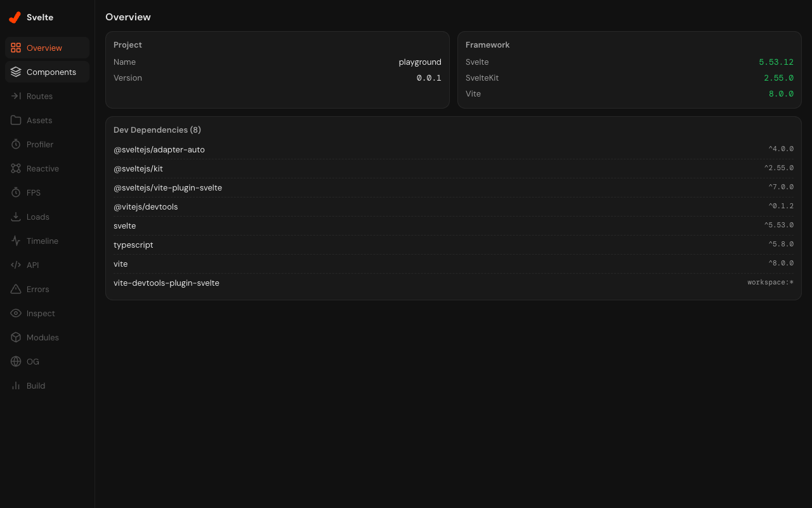Click the API code brackets icon
The image size is (812, 508).
16,265
